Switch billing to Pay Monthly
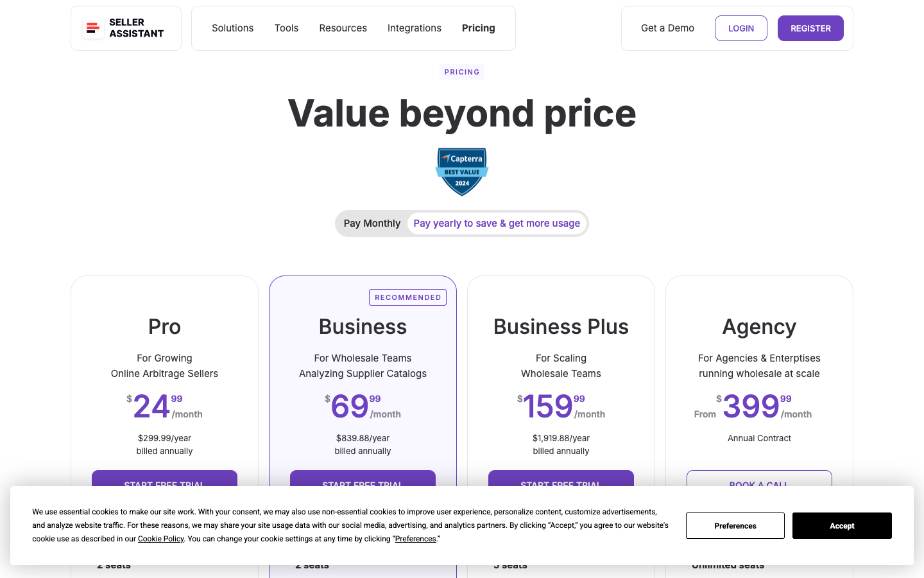 pos(372,223)
